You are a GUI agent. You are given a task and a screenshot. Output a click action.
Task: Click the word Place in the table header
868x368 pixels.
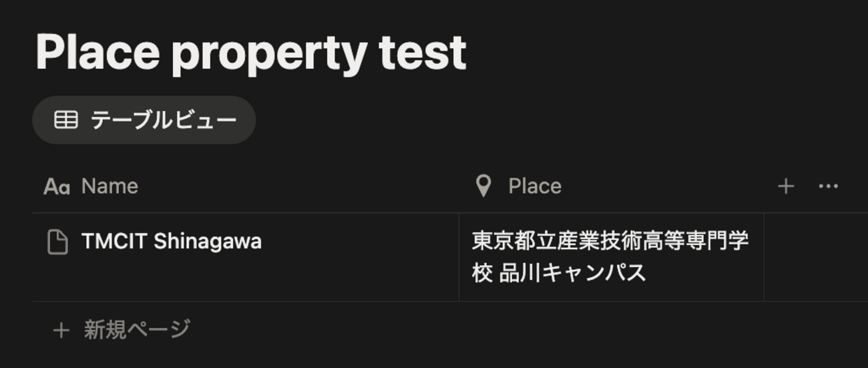point(535,186)
